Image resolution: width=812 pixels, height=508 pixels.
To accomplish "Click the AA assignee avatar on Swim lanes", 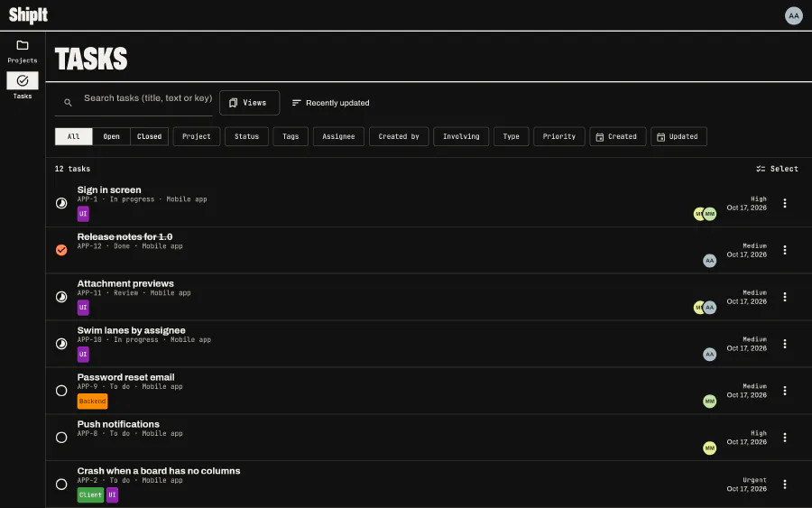I will (709, 355).
